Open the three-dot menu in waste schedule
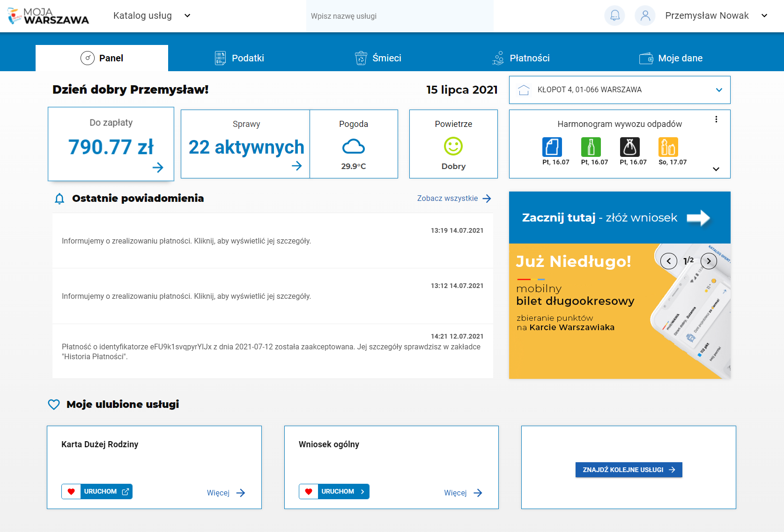784x532 pixels. point(716,119)
